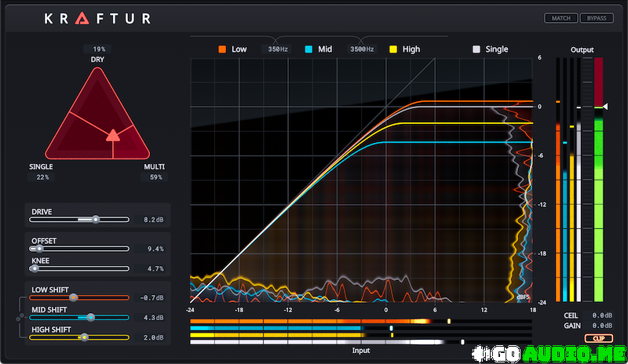Image resolution: width=628 pixels, height=364 pixels.
Task: Select the High band label
Action: [x=411, y=49]
